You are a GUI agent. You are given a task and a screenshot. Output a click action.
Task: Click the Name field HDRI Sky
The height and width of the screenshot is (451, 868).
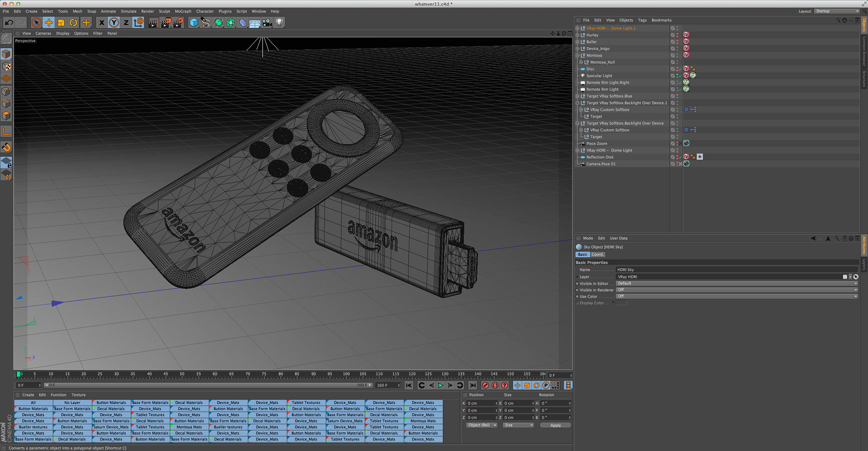tap(737, 270)
